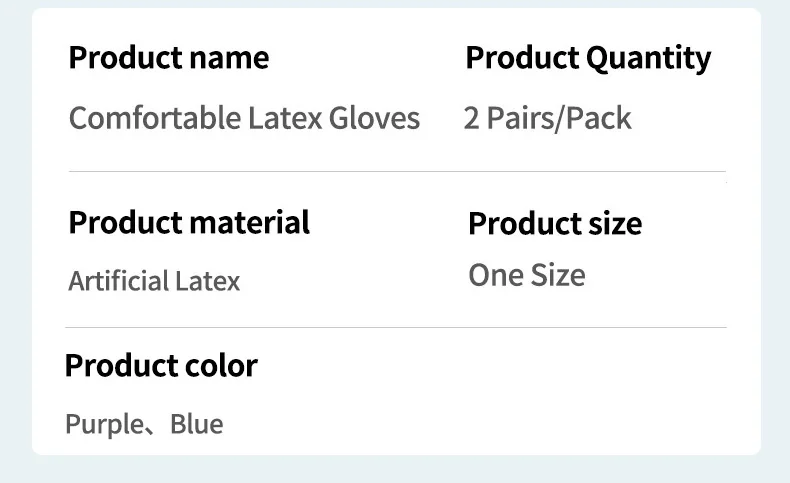Click the word "Purple" in colors
The height and width of the screenshot is (483, 790).
[105, 425]
